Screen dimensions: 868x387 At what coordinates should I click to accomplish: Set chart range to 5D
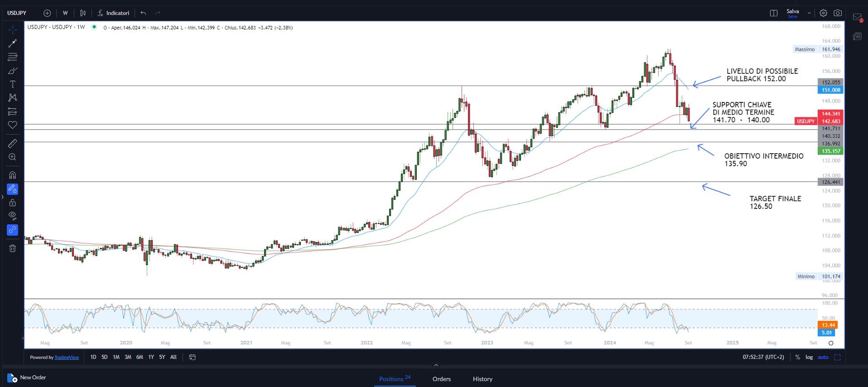click(105, 357)
